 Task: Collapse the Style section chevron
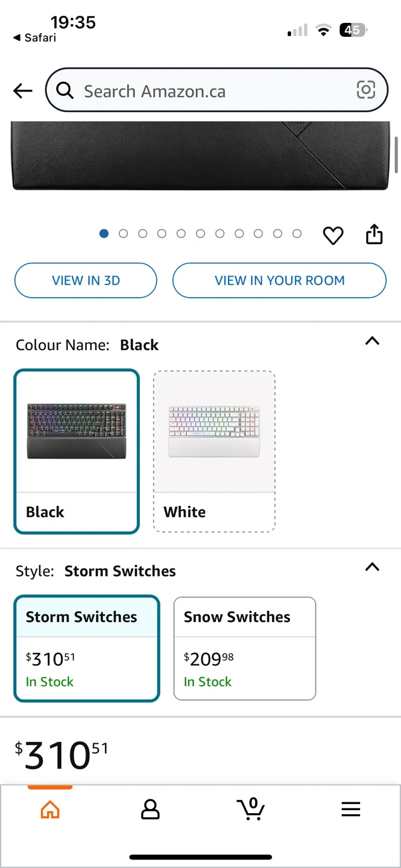click(373, 567)
